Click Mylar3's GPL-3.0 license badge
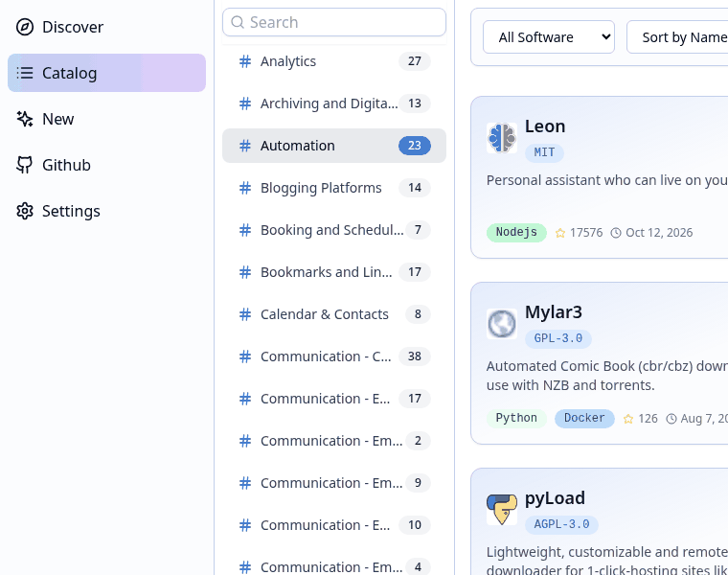The height and width of the screenshot is (575, 728). (558, 338)
